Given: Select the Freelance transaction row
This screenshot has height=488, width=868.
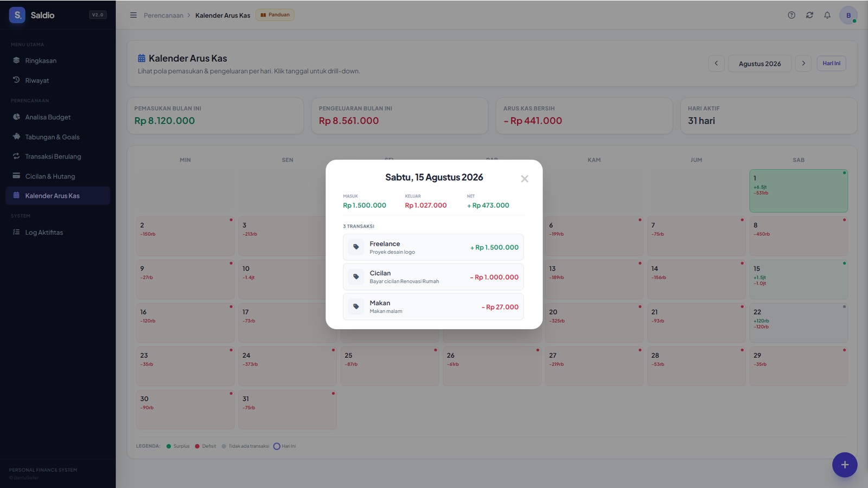Looking at the screenshot, I should [x=433, y=247].
